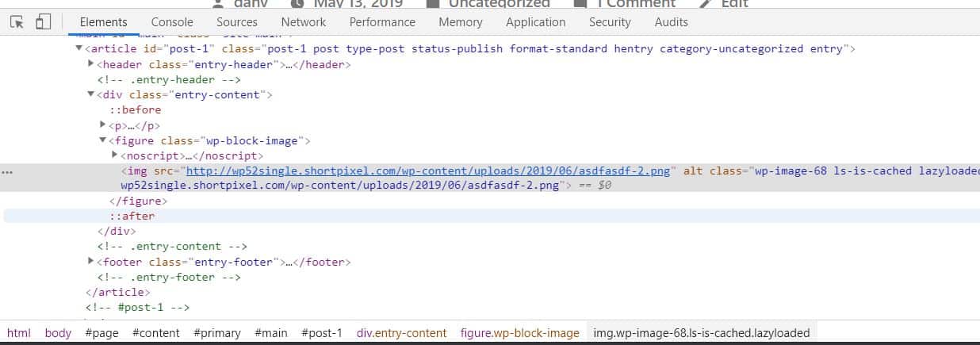Expand the noscript element
This screenshot has height=345, width=980.
(x=115, y=155)
